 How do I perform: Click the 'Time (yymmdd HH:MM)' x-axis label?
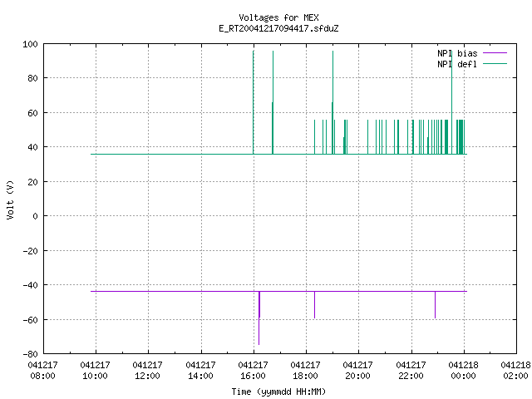[278, 392]
